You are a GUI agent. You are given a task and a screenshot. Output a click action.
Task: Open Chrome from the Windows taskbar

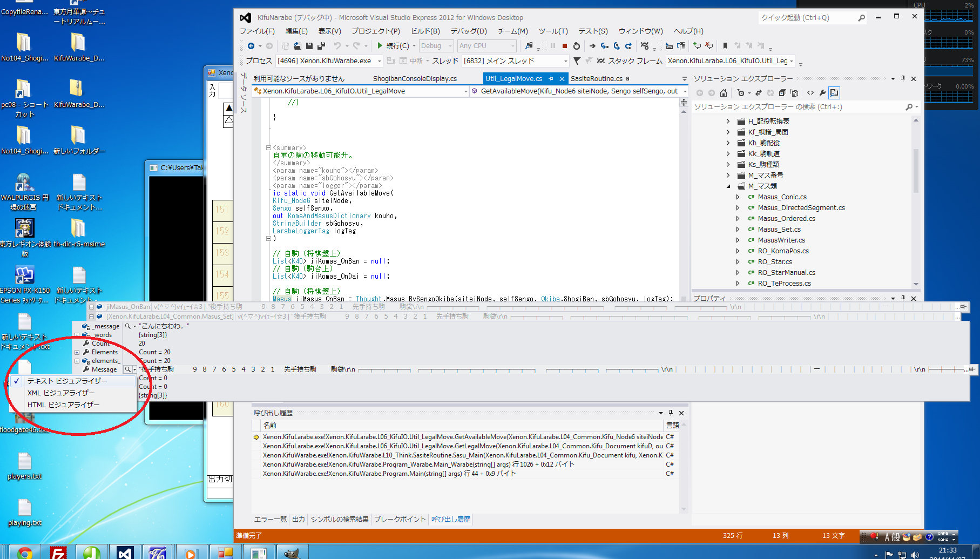tap(24, 553)
